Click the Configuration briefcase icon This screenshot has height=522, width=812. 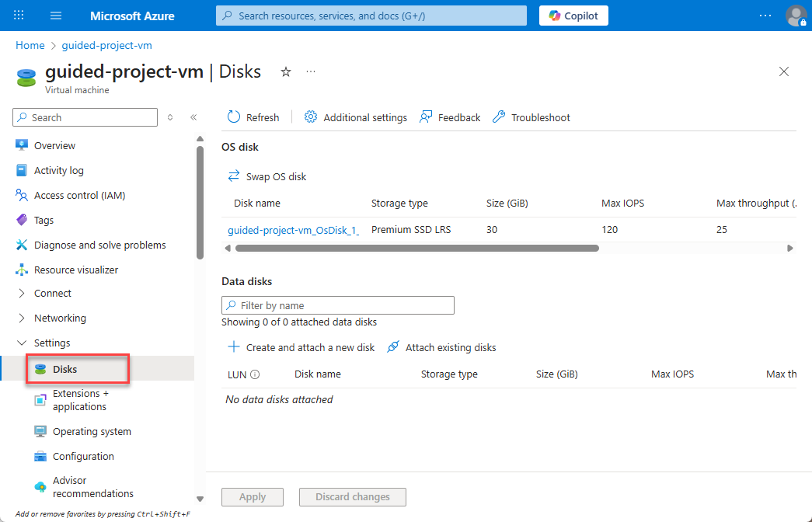(x=40, y=456)
